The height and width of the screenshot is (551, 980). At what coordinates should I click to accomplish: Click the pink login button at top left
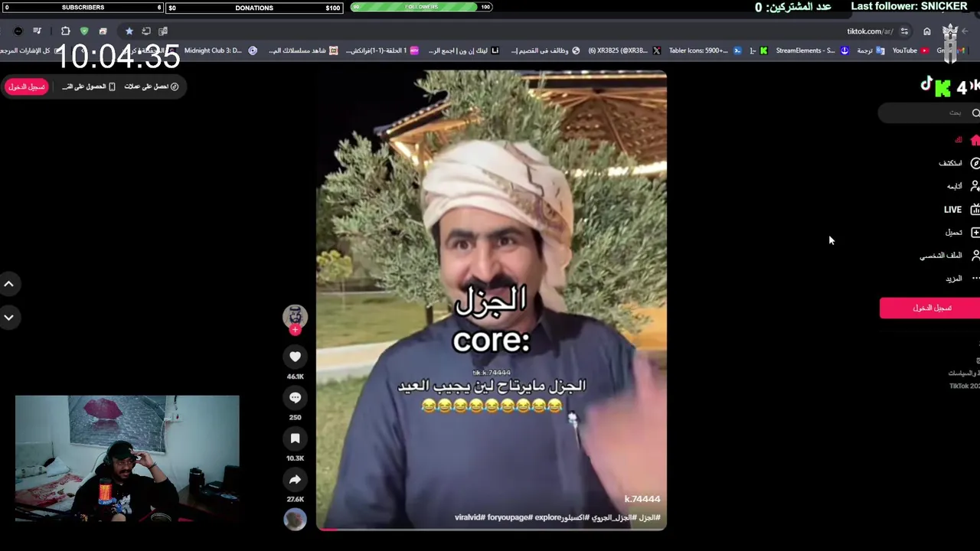coord(27,86)
